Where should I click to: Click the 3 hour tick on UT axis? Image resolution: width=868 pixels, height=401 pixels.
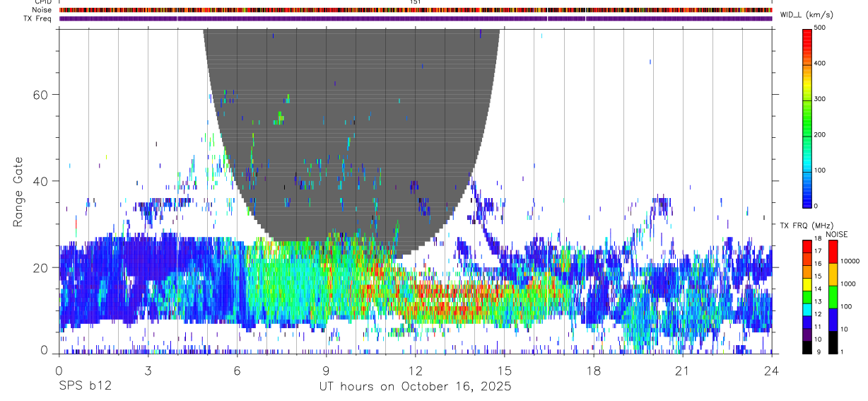click(x=148, y=371)
